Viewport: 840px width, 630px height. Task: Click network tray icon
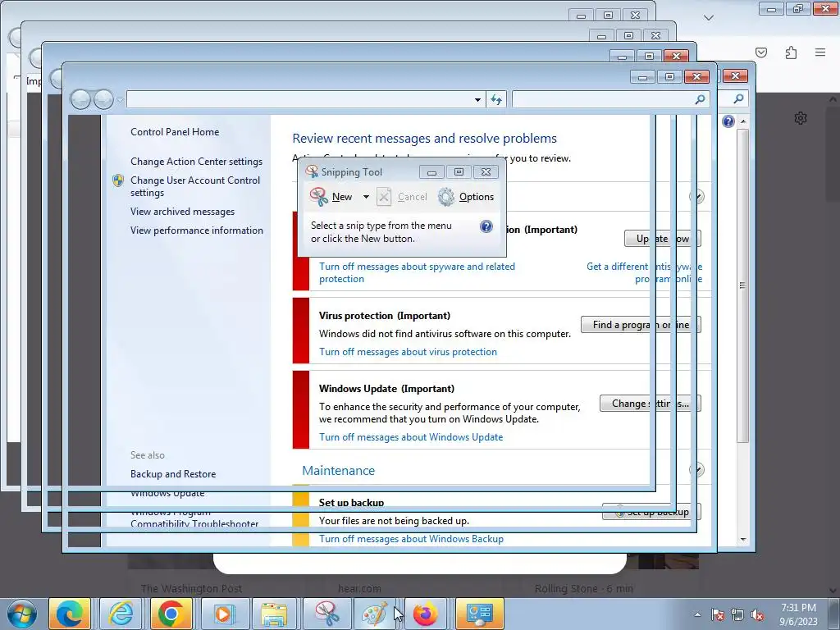tap(737, 614)
